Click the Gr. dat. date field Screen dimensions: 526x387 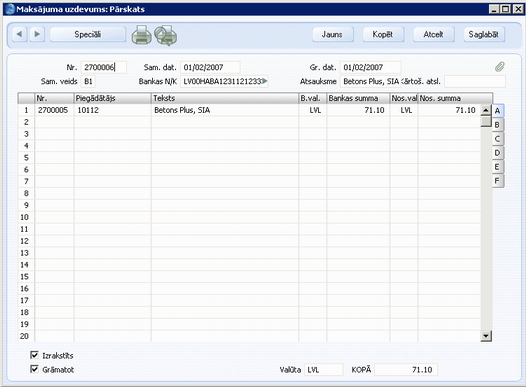tap(371, 67)
